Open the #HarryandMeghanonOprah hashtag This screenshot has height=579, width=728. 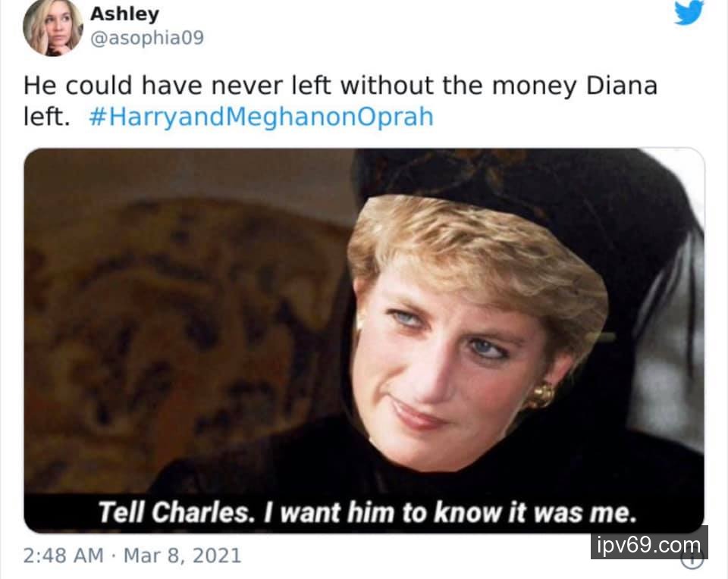click(261, 117)
